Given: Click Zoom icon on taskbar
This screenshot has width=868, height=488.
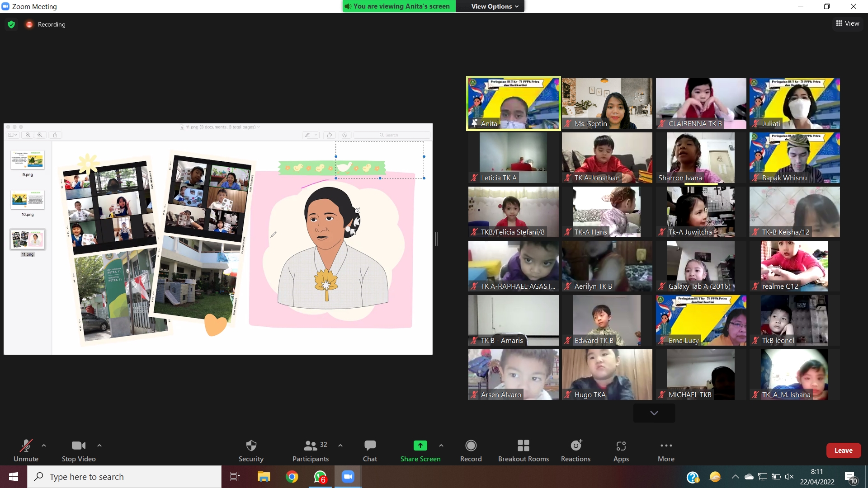Looking at the screenshot, I should click(348, 477).
